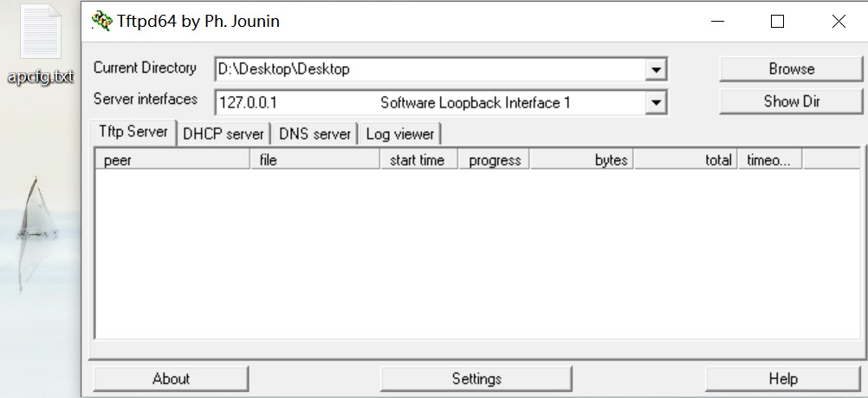Switch to the DHCP server tab

[x=223, y=134]
